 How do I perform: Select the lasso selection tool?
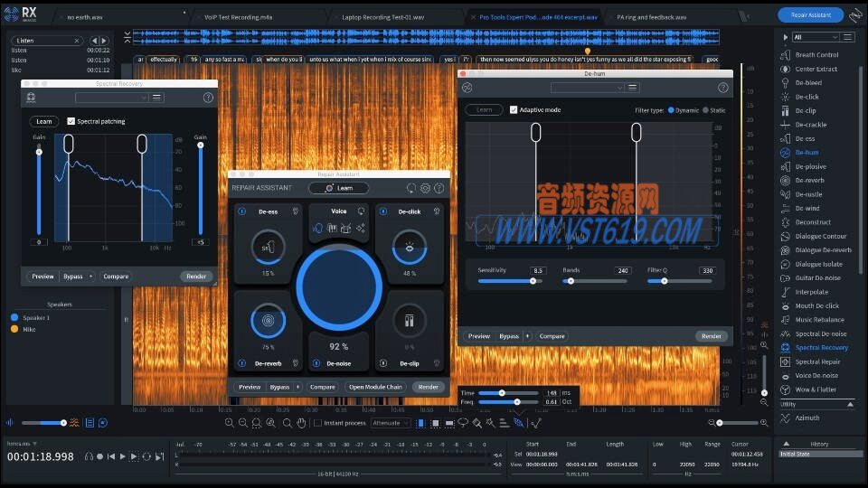pos(463,423)
